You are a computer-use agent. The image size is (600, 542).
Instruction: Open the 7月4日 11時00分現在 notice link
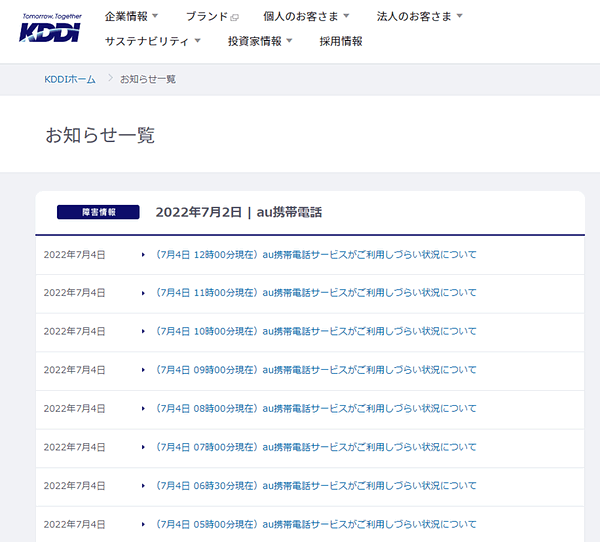316,293
